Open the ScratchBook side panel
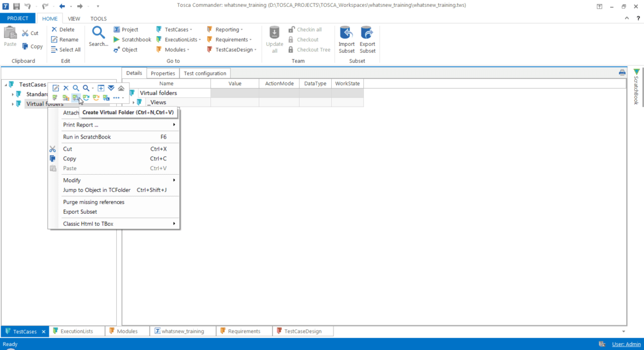The width and height of the screenshot is (644, 350). (636, 87)
